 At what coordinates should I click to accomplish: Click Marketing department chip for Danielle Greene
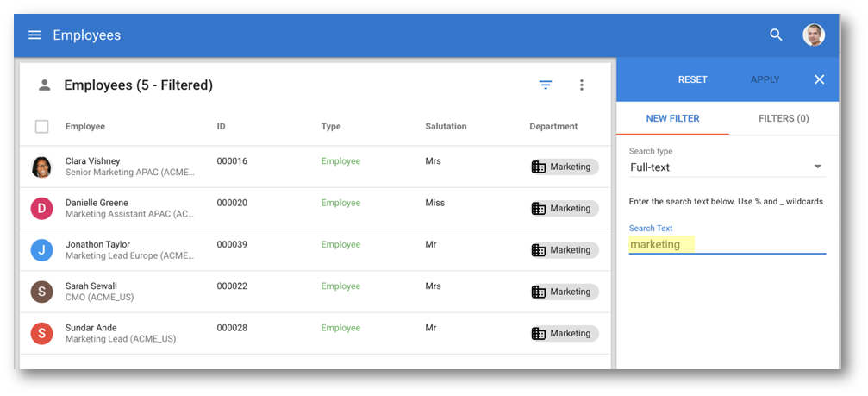[x=564, y=208]
